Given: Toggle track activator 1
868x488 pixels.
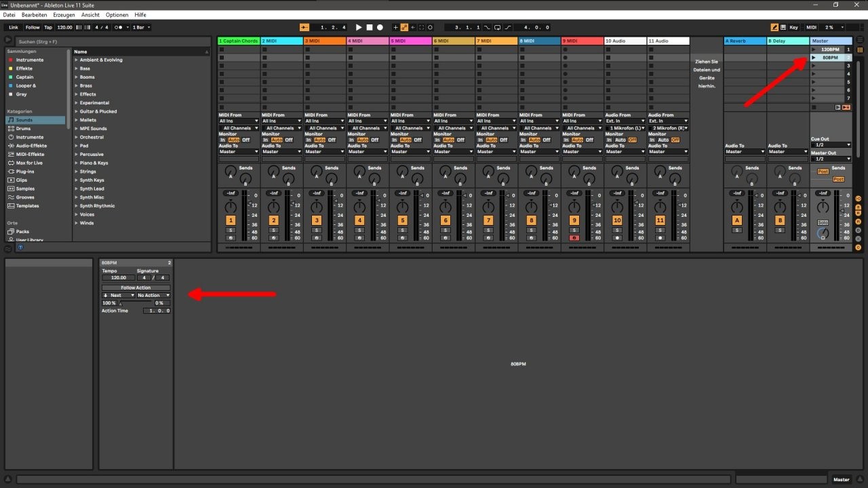Looking at the screenshot, I should click(231, 220).
